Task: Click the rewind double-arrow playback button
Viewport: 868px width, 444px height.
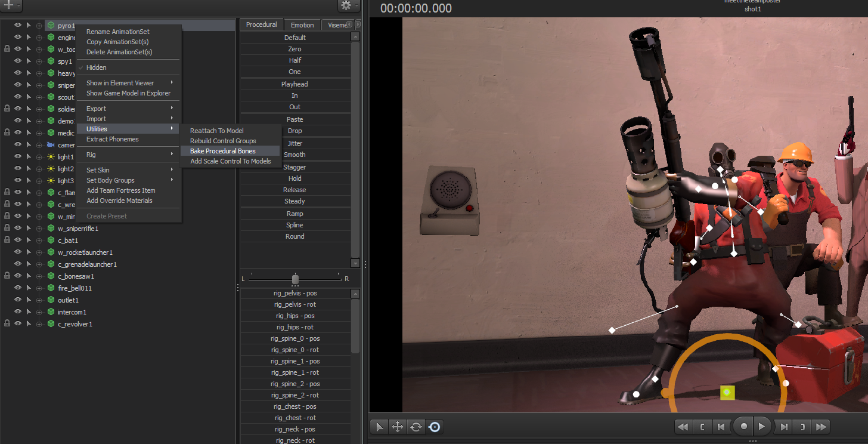Action: click(x=683, y=427)
